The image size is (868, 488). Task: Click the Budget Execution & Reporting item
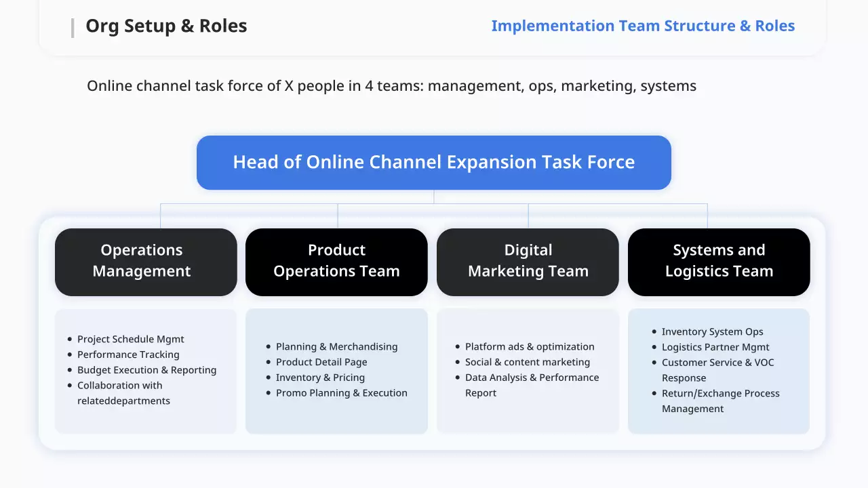point(146,370)
